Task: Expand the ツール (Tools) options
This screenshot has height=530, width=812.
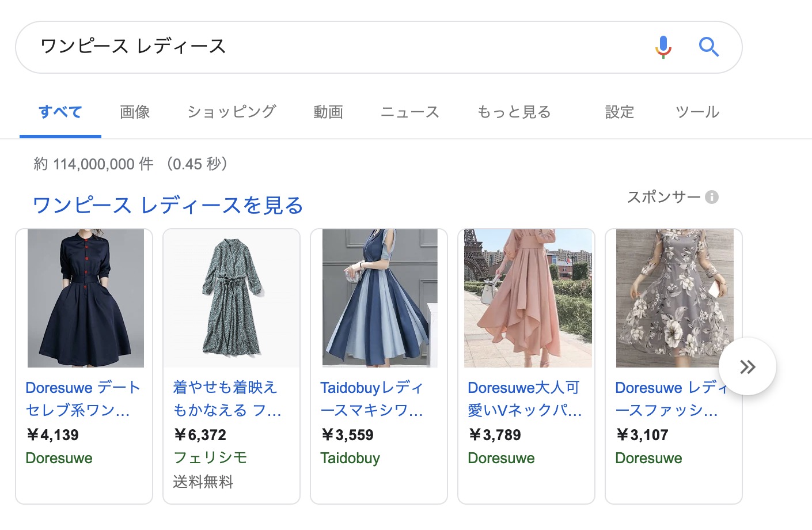Action: tap(697, 112)
